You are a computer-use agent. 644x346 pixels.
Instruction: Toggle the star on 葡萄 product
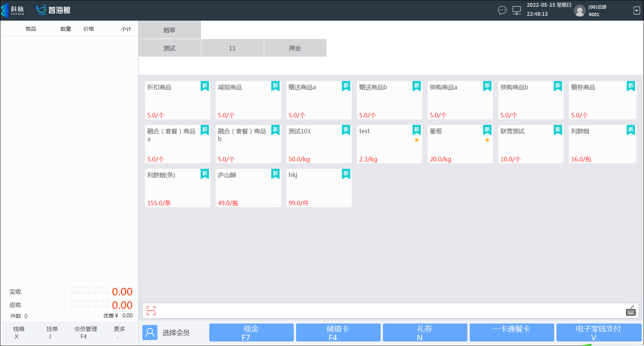[487, 140]
